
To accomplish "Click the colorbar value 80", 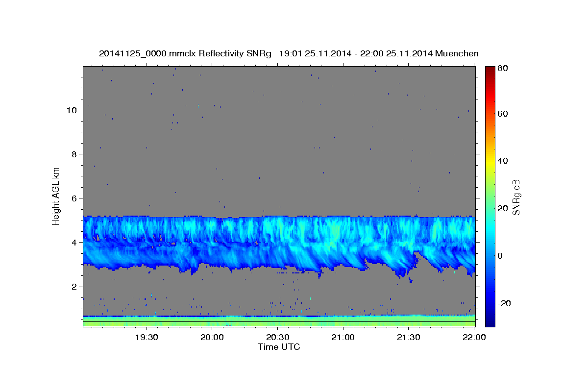I will (x=502, y=68).
